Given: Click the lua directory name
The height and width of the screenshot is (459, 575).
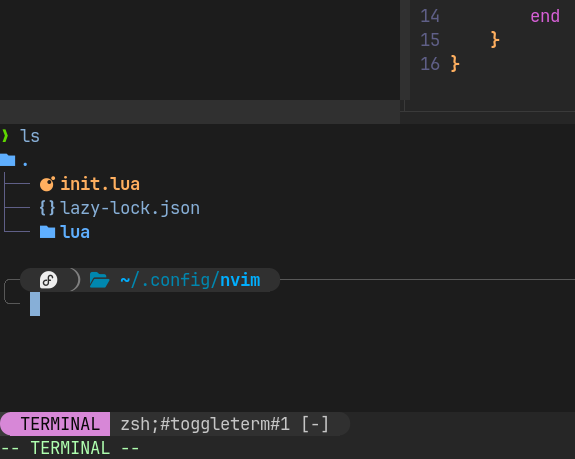Looking at the screenshot, I should 75,232.
